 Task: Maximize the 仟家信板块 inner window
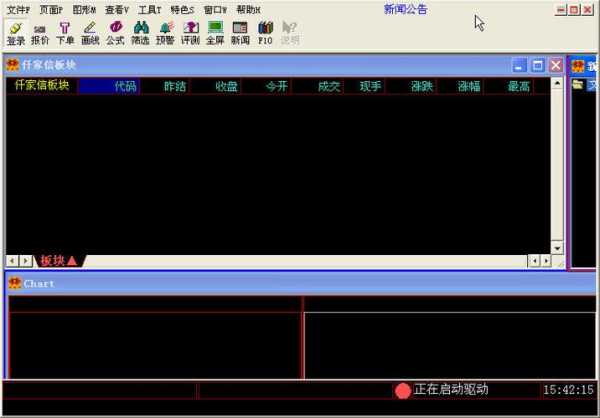(x=537, y=65)
